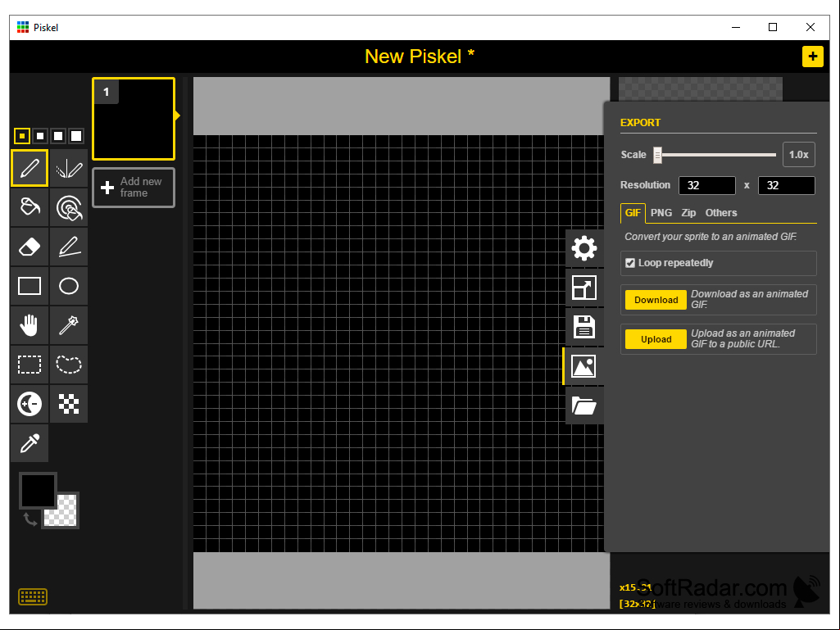840x630 pixels.
Task: Click the 1.0x scale value box
Action: pyautogui.click(x=798, y=155)
